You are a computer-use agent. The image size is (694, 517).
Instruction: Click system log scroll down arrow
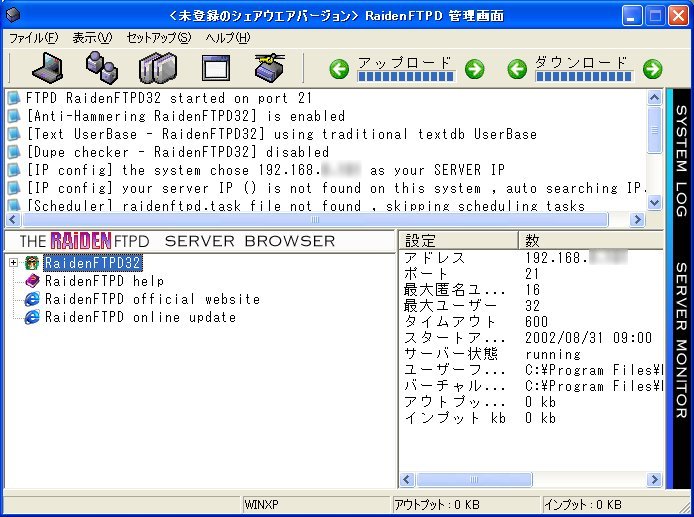[x=655, y=203]
